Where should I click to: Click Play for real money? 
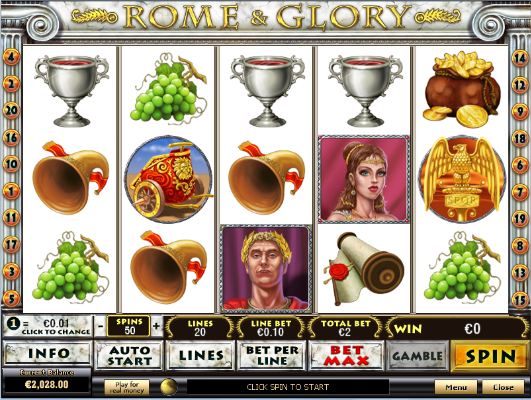[127, 387]
